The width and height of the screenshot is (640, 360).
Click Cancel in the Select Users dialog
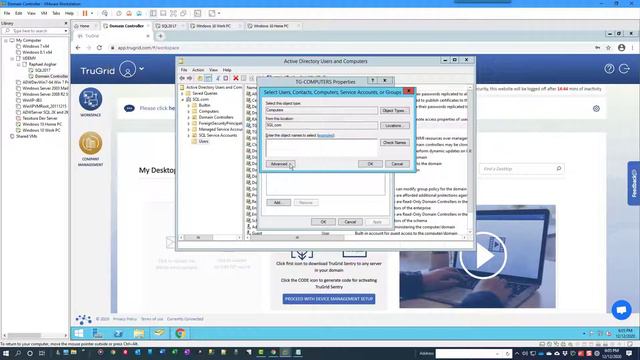pos(397,164)
